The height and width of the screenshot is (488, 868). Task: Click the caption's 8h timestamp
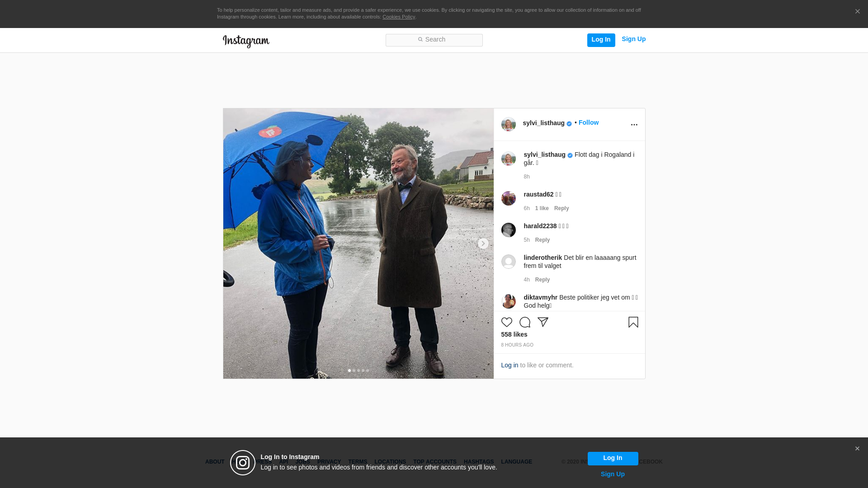point(527,177)
